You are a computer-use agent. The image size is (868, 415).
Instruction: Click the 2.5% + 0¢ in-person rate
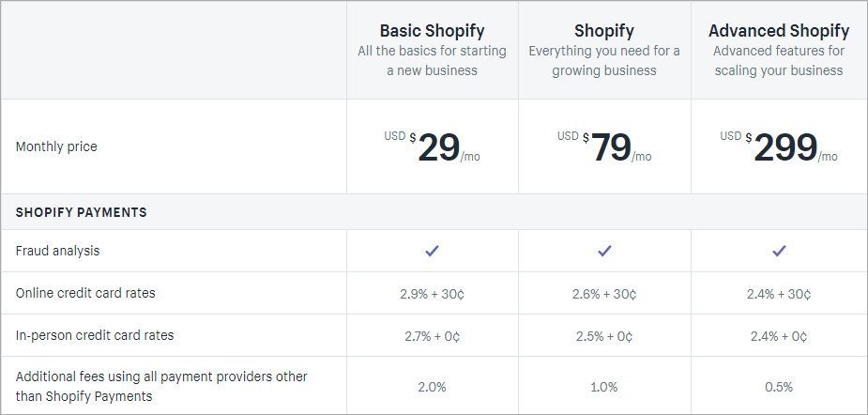(x=604, y=336)
